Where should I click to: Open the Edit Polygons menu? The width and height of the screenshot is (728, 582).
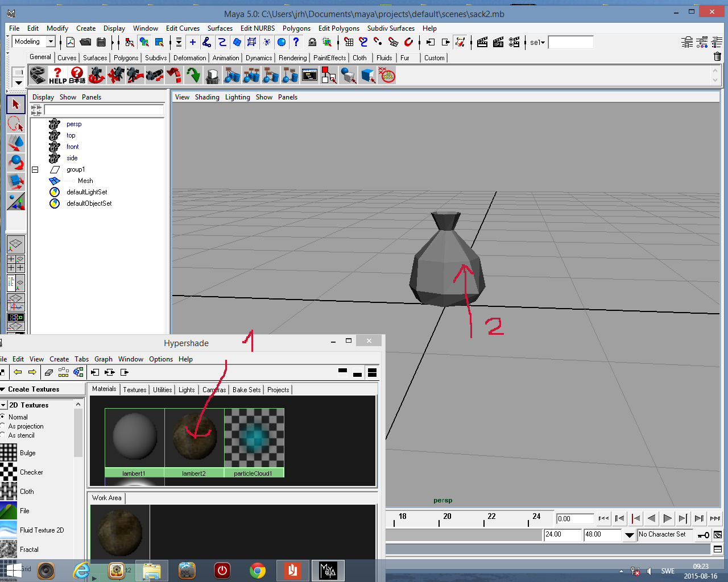(x=339, y=28)
